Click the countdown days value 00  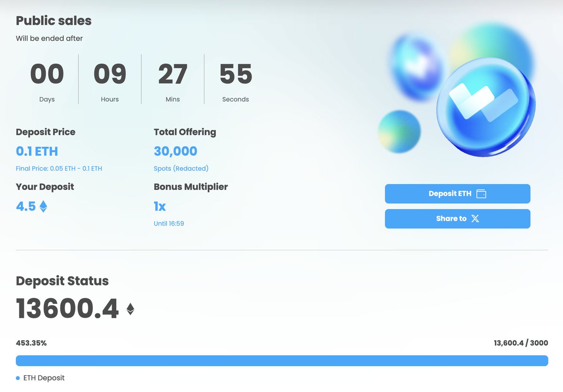pos(47,75)
